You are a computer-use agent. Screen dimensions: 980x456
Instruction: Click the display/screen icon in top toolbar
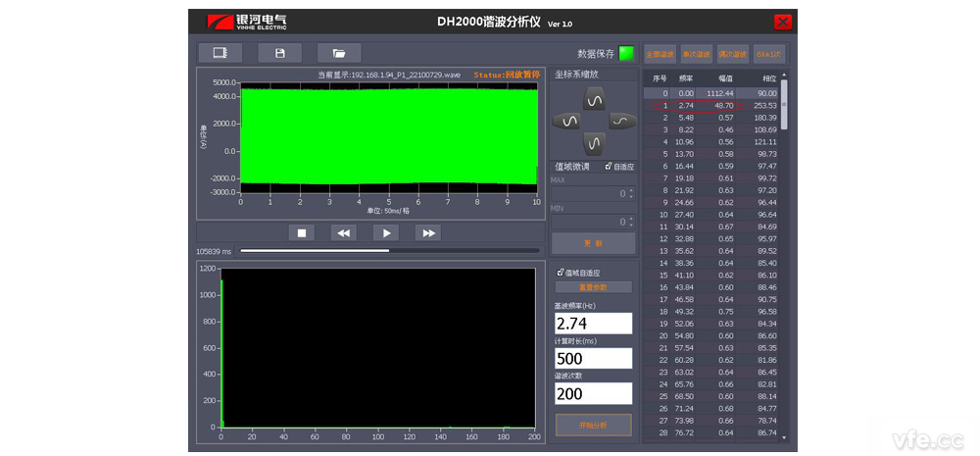220,53
